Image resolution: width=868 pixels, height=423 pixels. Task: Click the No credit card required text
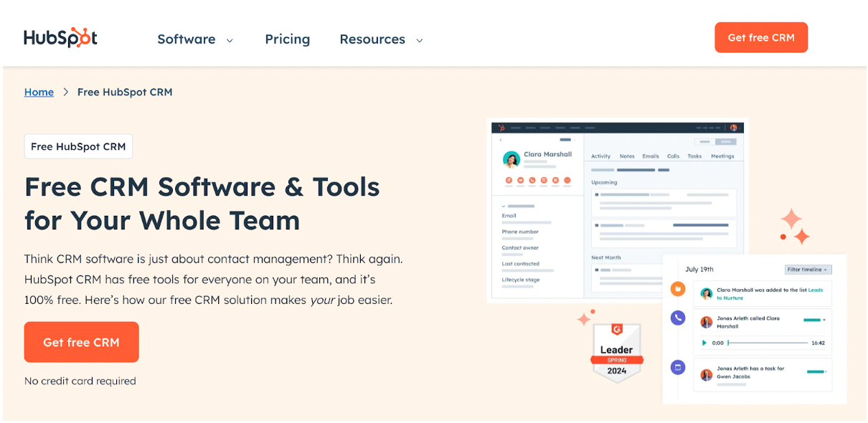point(80,381)
